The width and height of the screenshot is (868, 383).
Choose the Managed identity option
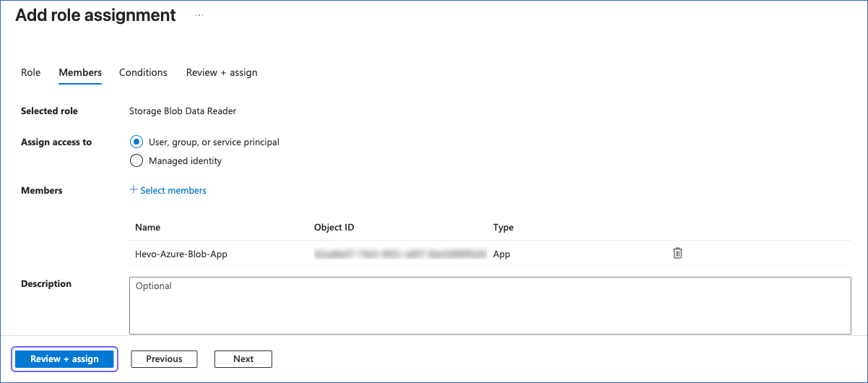[x=136, y=160]
